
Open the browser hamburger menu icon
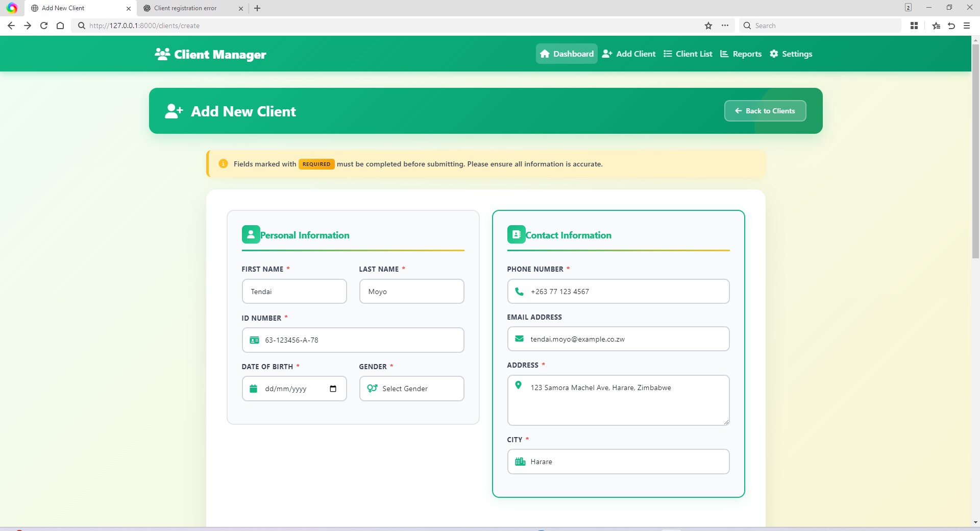(x=967, y=26)
